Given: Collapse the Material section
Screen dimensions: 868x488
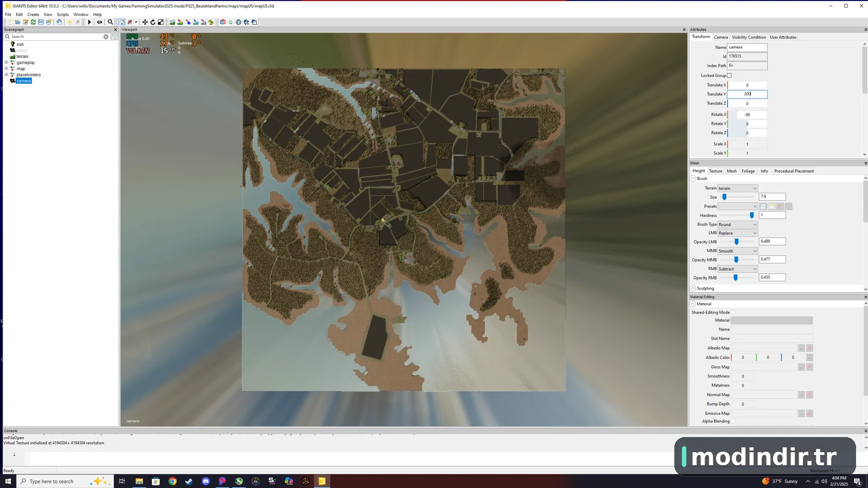Looking at the screenshot, I should click(x=693, y=304).
